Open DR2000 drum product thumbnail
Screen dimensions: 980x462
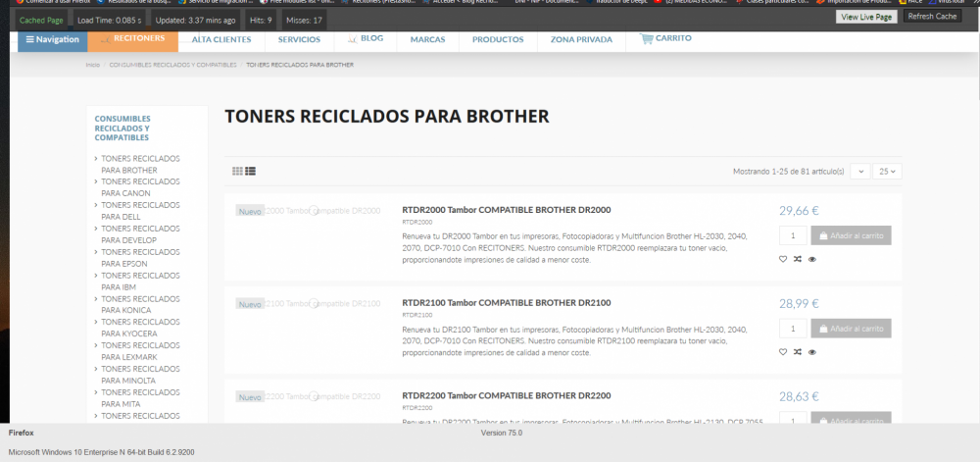(308, 211)
